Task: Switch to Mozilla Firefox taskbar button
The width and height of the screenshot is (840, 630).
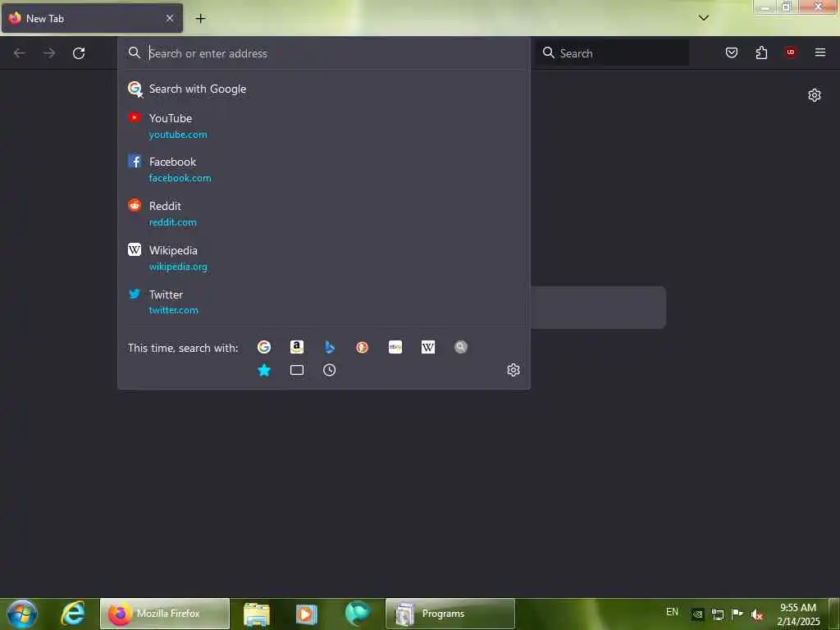Action: pyautogui.click(x=165, y=614)
